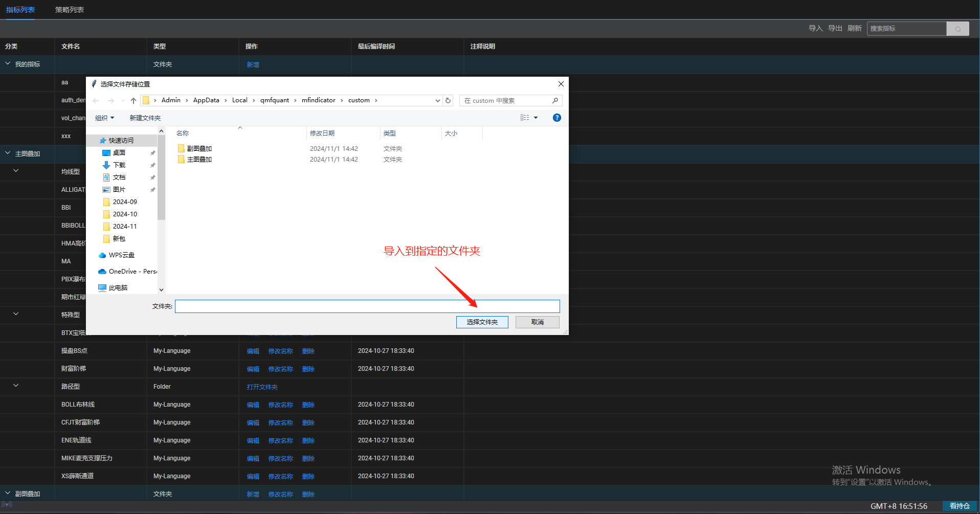The image size is (980, 514).
Task: Click 新增 link in 我的指标 row
Action: pyautogui.click(x=253, y=65)
